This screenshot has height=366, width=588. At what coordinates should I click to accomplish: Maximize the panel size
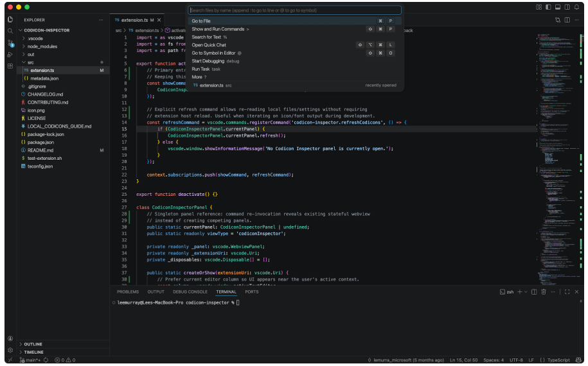point(567,292)
